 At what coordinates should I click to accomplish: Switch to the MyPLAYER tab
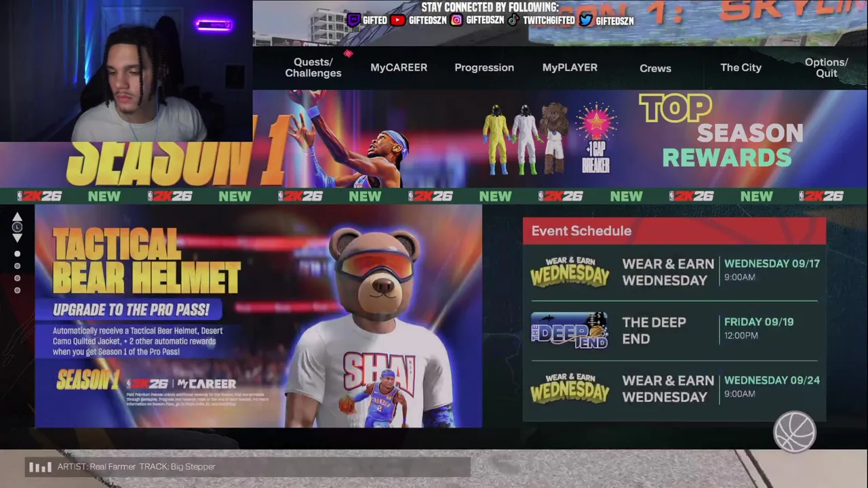[570, 68]
